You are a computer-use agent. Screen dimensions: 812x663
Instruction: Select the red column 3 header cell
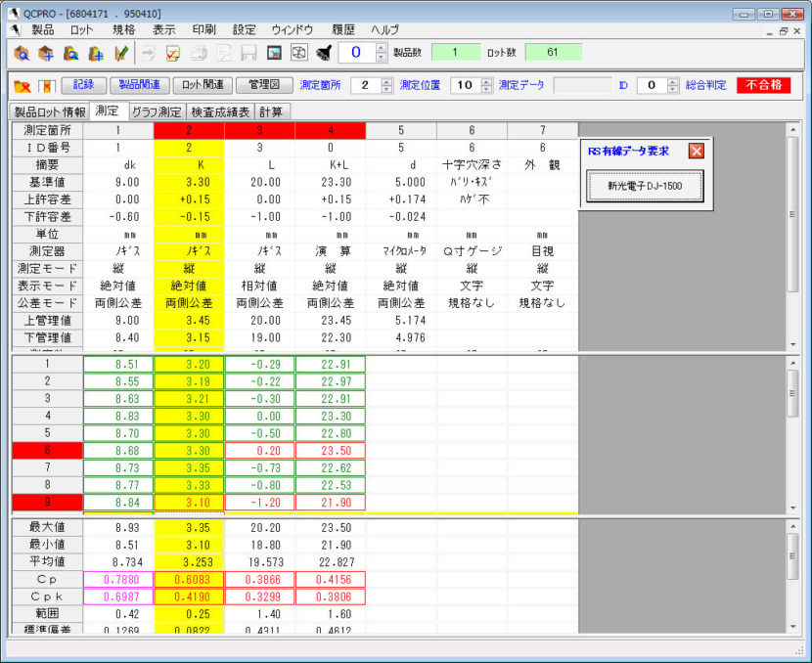pyautogui.click(x=259, y=130)
